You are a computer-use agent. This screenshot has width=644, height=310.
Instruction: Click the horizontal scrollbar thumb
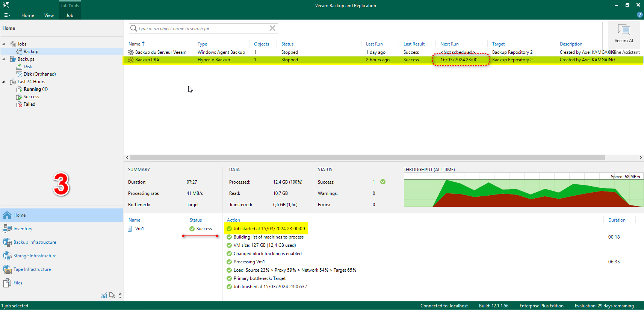coord(367,158)
